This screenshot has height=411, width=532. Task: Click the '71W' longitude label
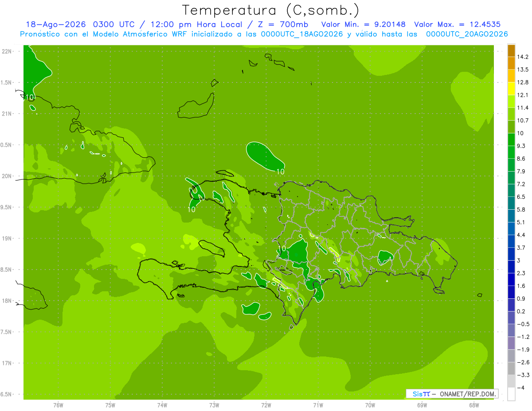(318, 405)
